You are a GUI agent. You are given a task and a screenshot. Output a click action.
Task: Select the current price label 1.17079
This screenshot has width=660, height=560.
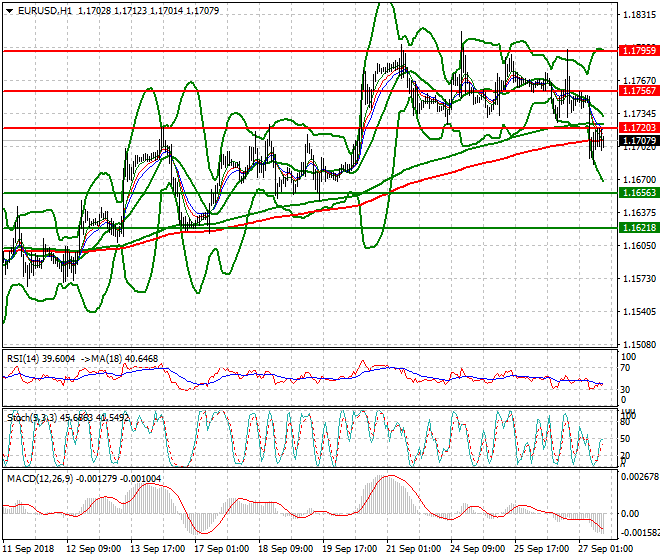pyautogui.click(x=639, y=141)
